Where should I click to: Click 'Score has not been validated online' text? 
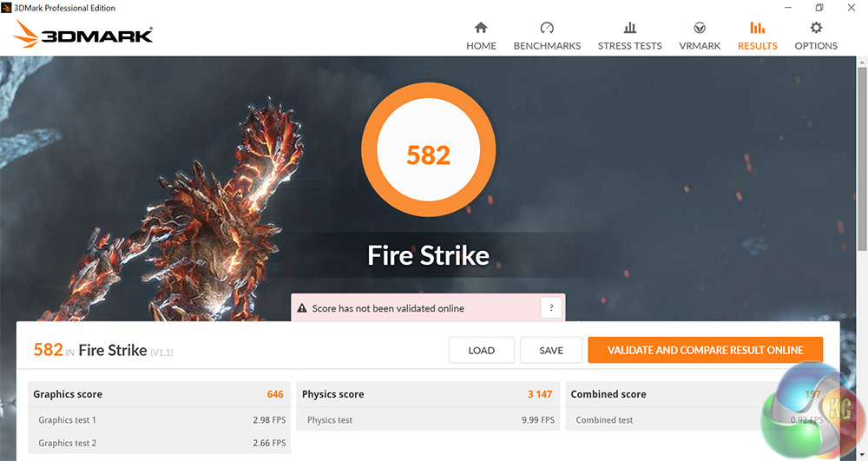[x=388, y=308]
